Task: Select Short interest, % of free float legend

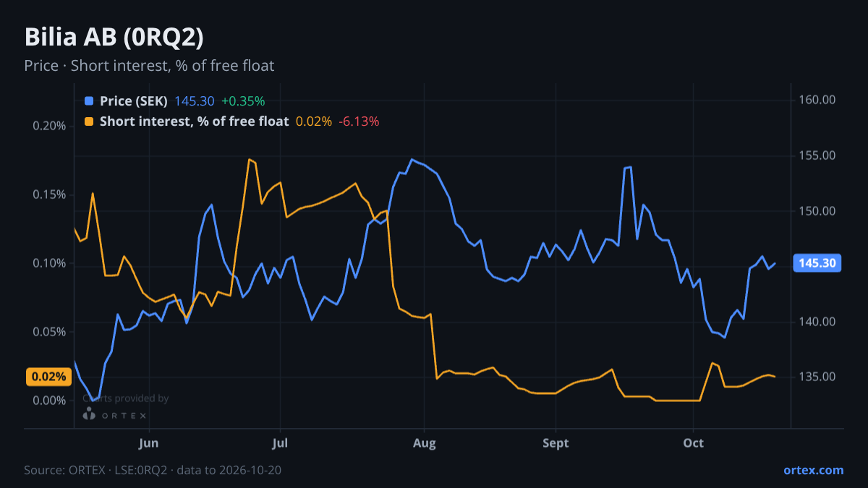Action: (x=194, y=121)
